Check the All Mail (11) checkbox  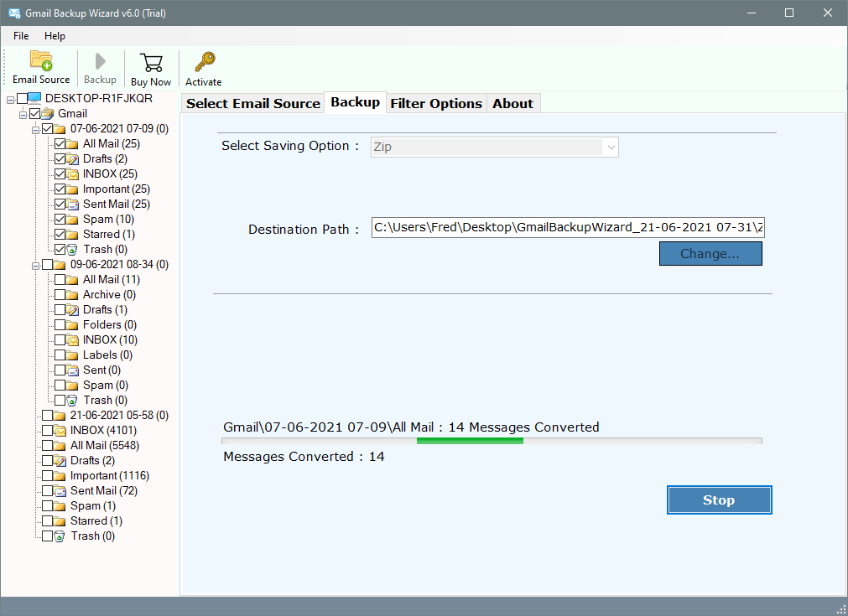point(60,279)
